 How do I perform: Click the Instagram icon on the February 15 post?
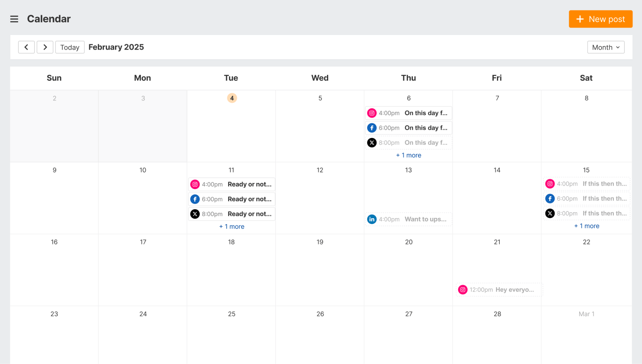point(550,184)
